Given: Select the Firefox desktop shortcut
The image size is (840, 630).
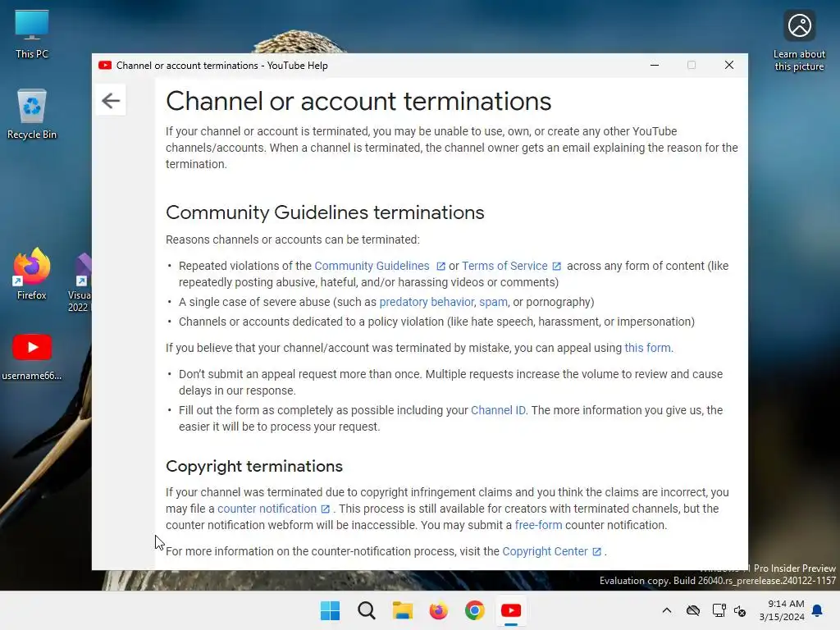Looking at the screenshot, I should click(32, 274).
